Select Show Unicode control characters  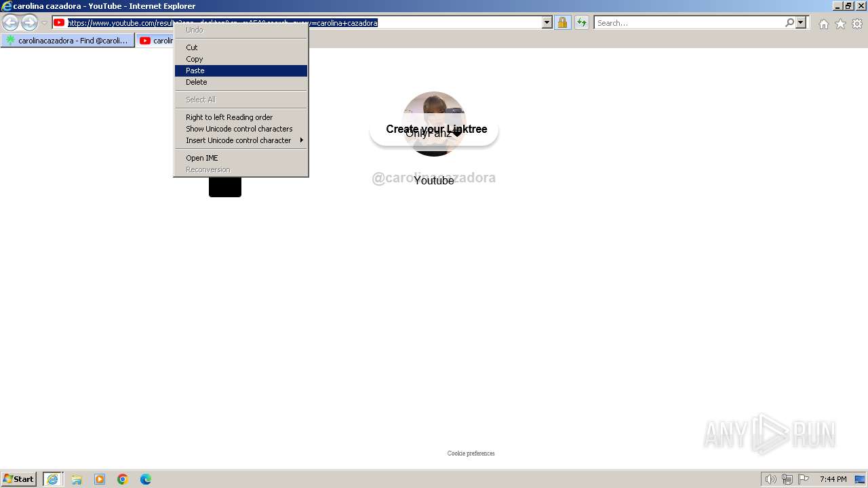point(241,129)
